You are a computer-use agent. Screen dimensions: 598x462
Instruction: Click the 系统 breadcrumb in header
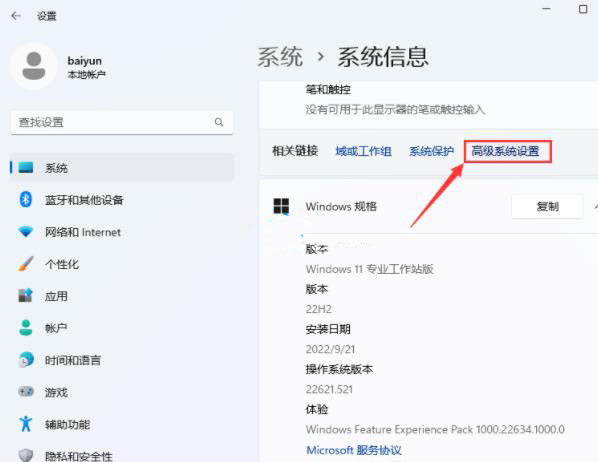coord(280,57)
